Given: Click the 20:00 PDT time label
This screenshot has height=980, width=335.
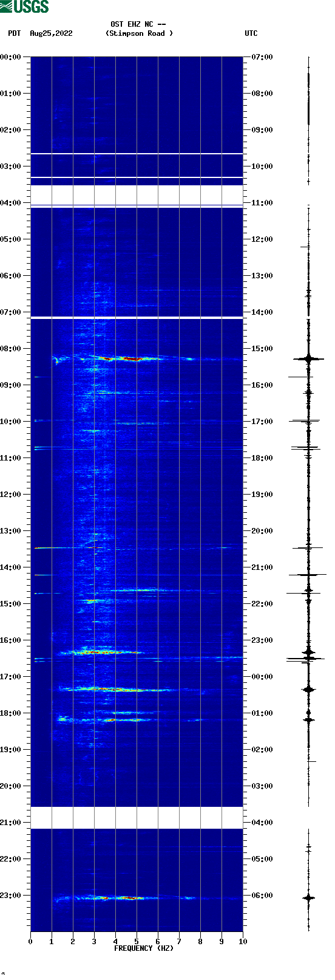Looking at the screenshot, I should [10, 786].
